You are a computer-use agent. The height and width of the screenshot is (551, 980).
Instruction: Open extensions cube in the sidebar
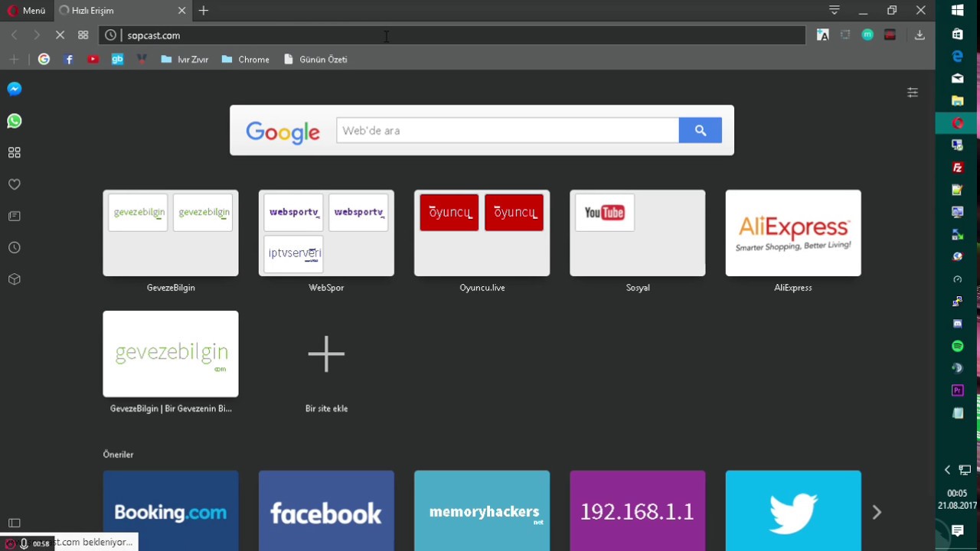(15, 279)
